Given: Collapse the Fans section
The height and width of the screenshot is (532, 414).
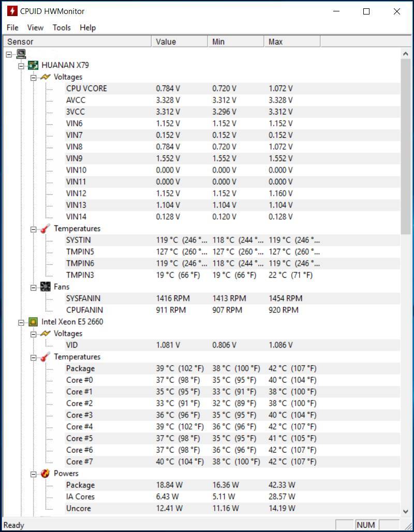Looking at the screenshot, I should (34, 287).
